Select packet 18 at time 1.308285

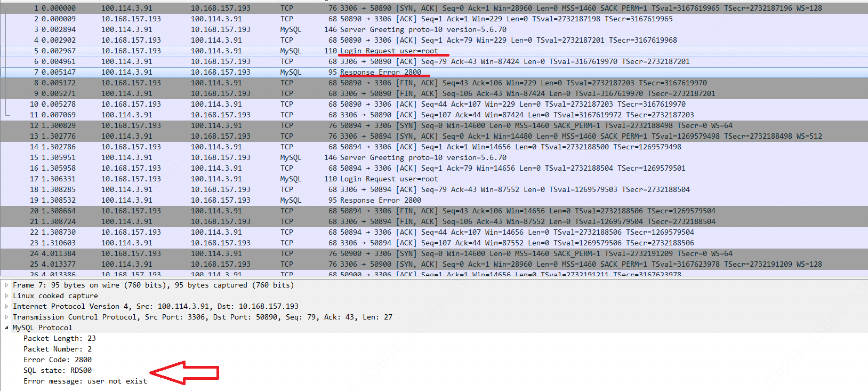pyautogui.click(x=434, y=189)
